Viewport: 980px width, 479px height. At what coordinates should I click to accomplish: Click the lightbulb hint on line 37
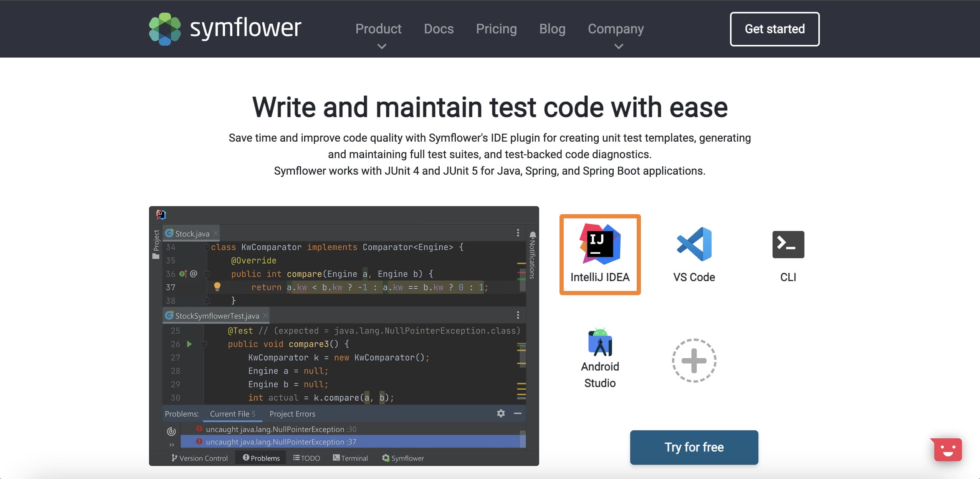coord(217,286)
